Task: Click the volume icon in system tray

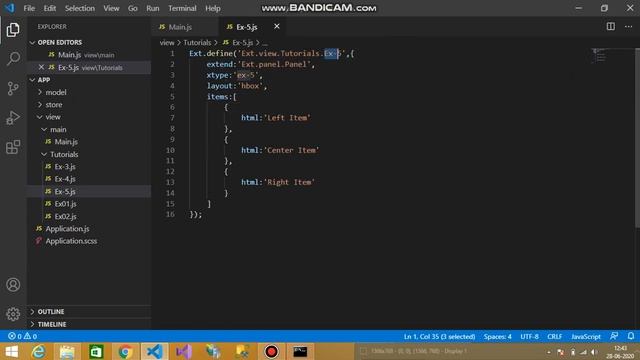Action: coord(595,352)
